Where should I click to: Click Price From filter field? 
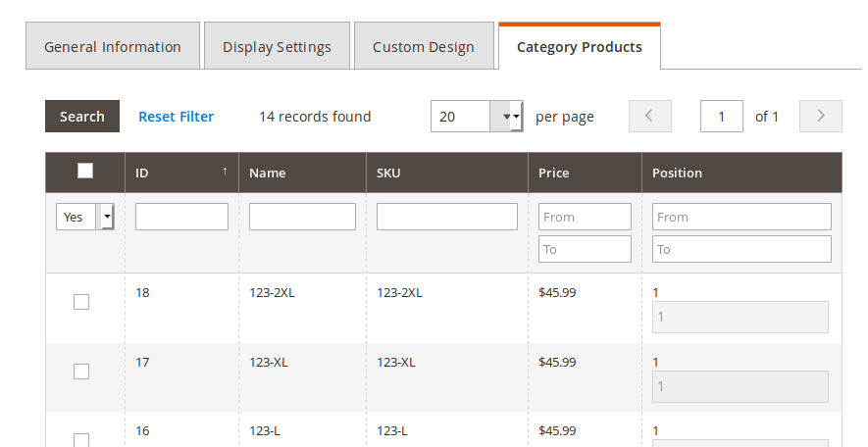pyautogui.click(x=585, y=217)
